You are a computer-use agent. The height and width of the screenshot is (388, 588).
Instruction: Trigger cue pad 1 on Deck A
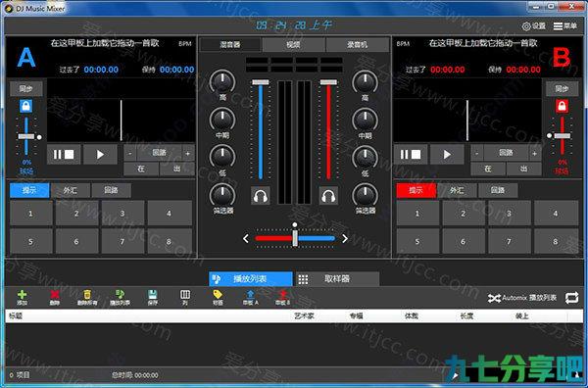point(31,214)
